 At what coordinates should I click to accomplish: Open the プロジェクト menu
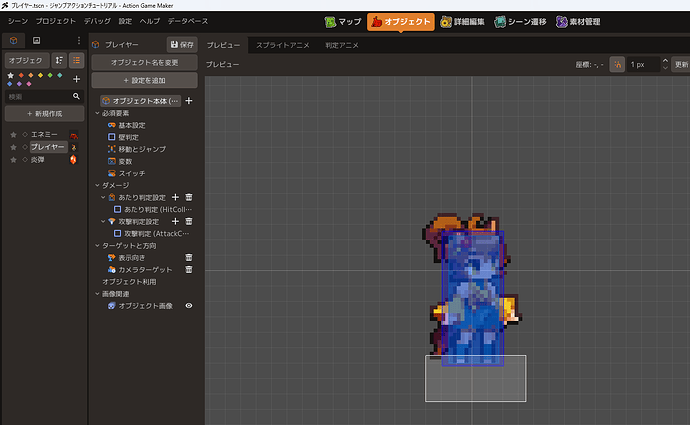pyautogui.click(x=55, y=21)
